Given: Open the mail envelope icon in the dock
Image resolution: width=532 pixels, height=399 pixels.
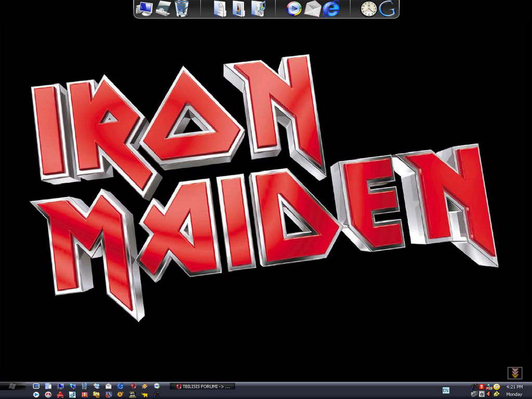Looking at the screenshot, I should [312, 8].
